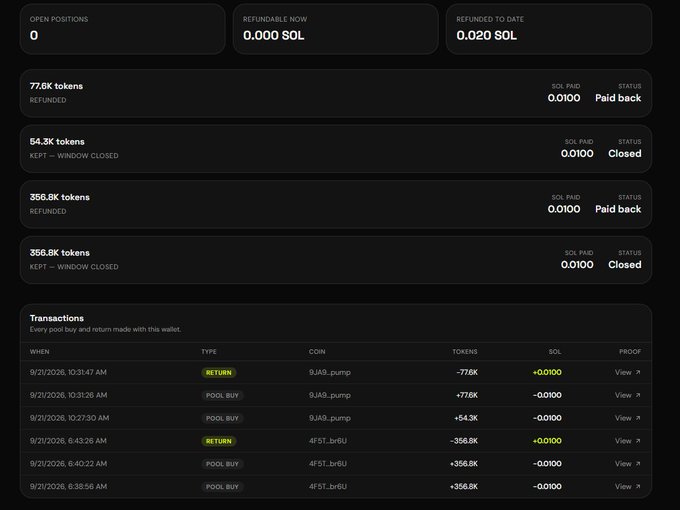The image size is (680, 510).
Task: Click 4F5T...br6U coin in the 6:40:22 AM row
Action: pyautogui.click(x=328, y=464)
